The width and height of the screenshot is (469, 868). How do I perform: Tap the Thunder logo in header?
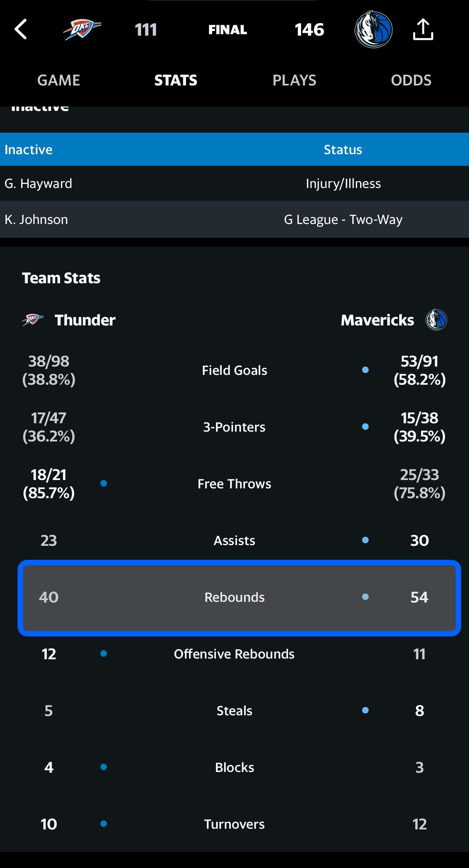[x=82, y=29]
